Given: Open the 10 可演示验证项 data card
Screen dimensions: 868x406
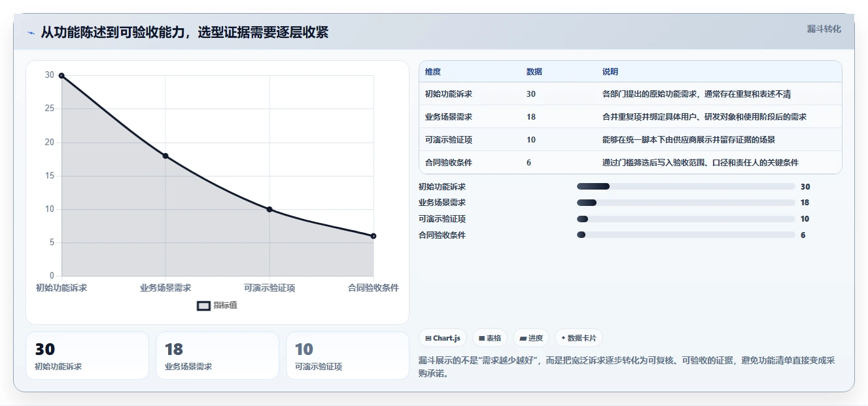Looking at the screenshot, I should point(347,356).
